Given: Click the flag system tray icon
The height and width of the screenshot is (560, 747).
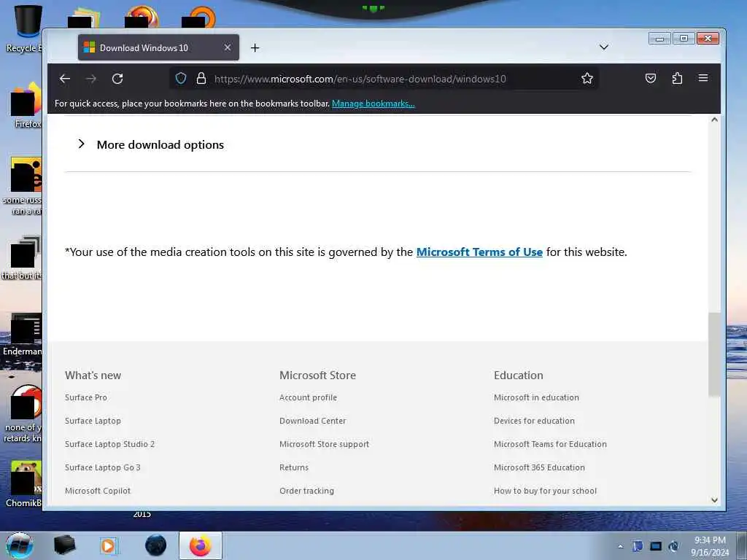Looking at the screenshot, I should pyautogui.click(x=638, y=546).
